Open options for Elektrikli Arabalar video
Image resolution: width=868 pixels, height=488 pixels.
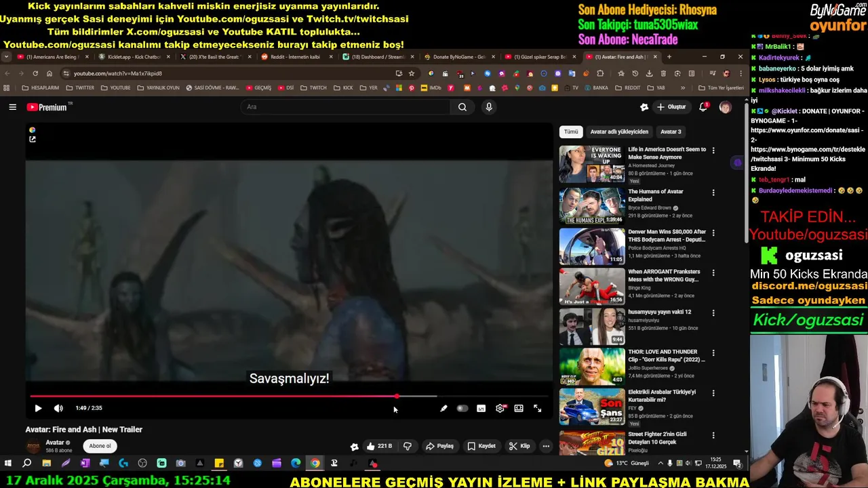(x=713, y=393)
